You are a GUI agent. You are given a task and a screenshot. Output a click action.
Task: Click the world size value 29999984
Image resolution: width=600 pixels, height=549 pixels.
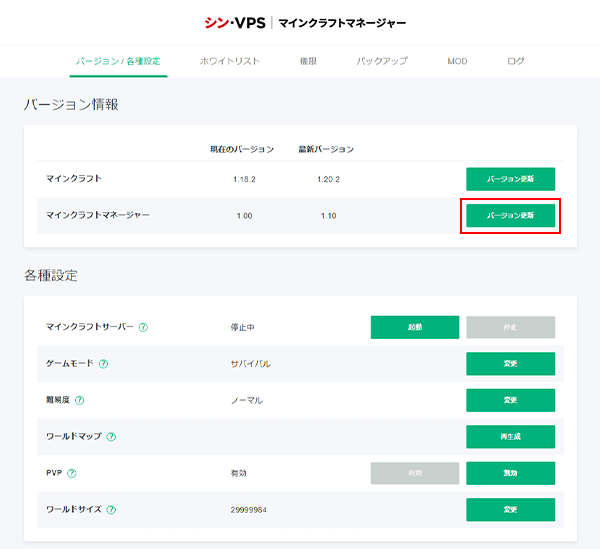click(x=248, y=510)
